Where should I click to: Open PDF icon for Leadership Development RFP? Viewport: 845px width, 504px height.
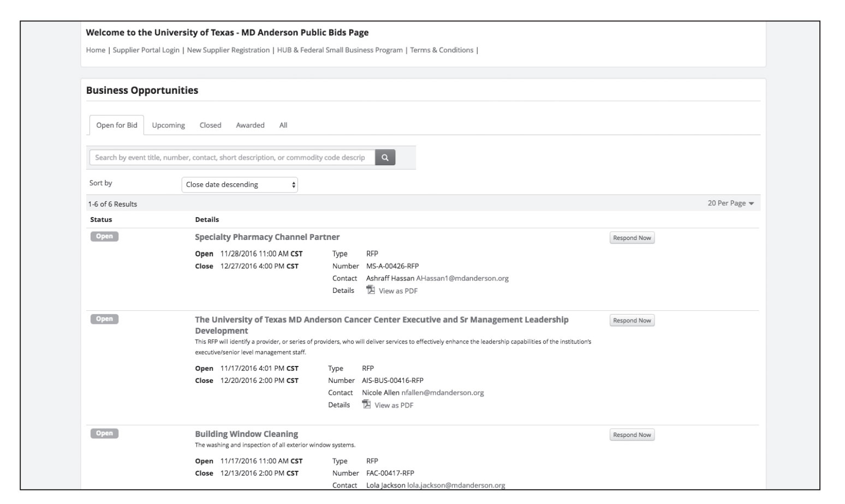coord(366,405)
